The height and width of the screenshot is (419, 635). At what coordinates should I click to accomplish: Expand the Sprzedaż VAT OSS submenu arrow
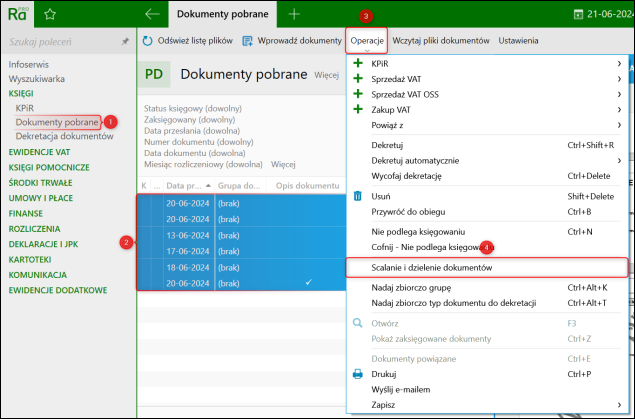tap(619, 94)
